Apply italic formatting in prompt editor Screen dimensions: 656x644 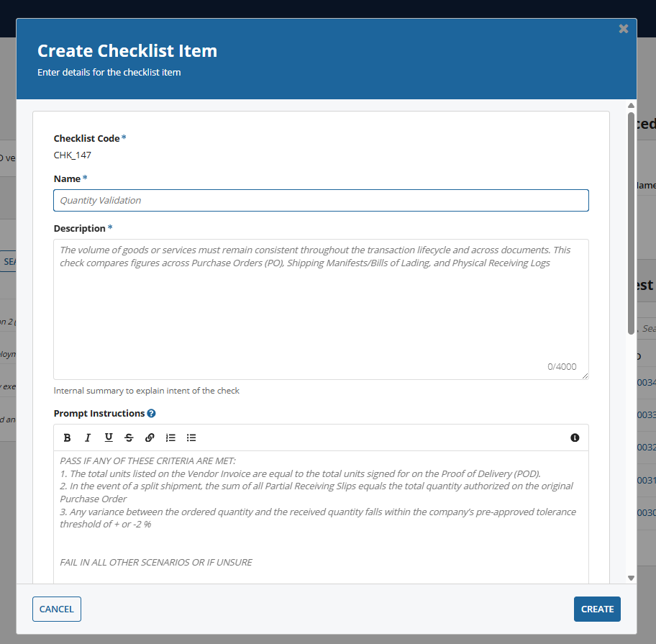(88, 437)
